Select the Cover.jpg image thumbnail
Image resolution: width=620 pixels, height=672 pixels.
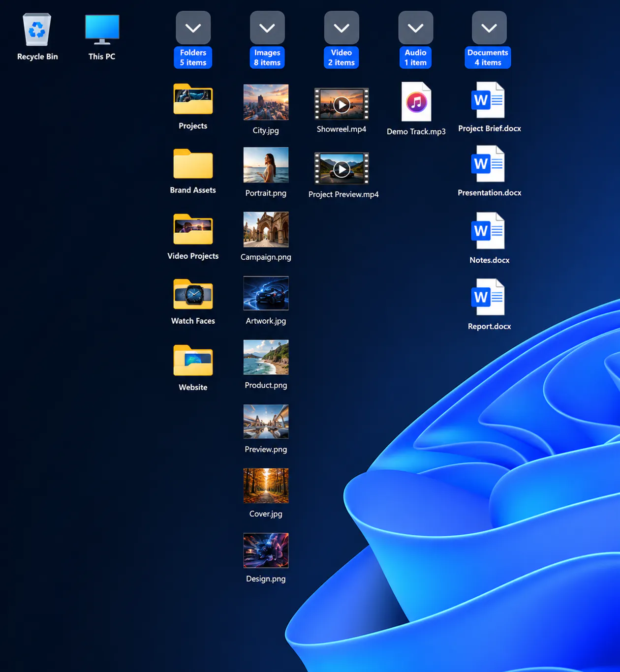(266, 486)
